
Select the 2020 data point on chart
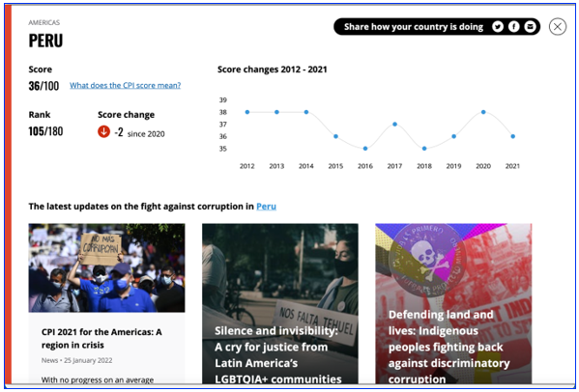pos(483,112)
